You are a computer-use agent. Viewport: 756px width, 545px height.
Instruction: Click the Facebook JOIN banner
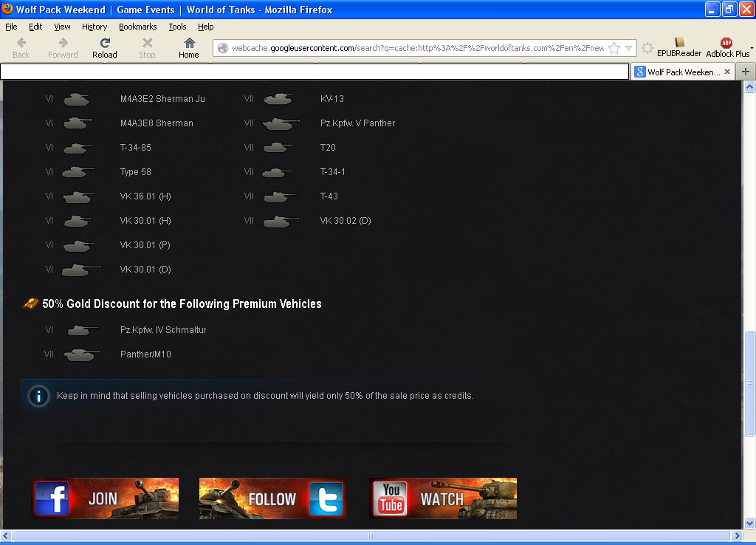point(105,498)
